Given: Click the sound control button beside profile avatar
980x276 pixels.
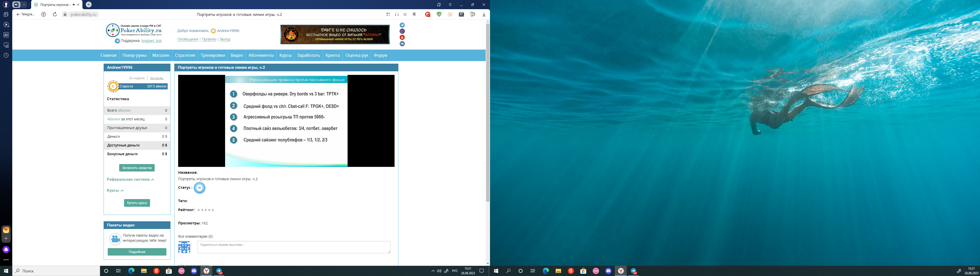Looking at the screenshot, I should coord(16,5).
